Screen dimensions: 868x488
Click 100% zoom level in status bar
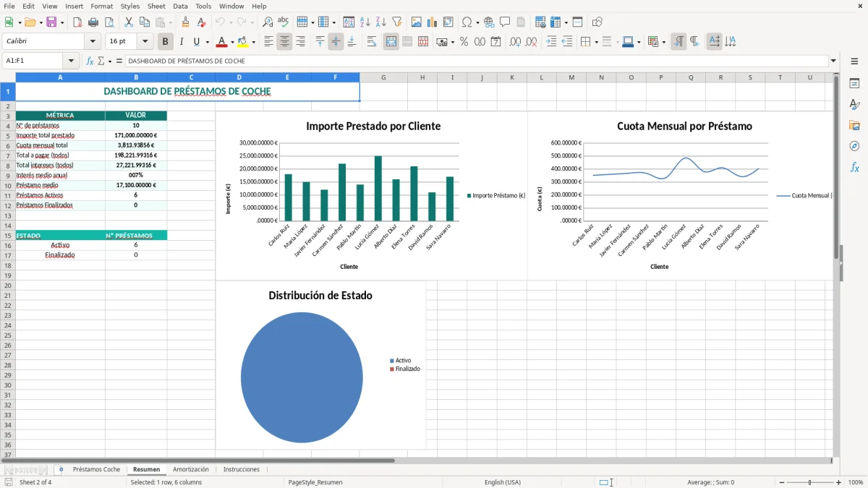click(856, 482)
